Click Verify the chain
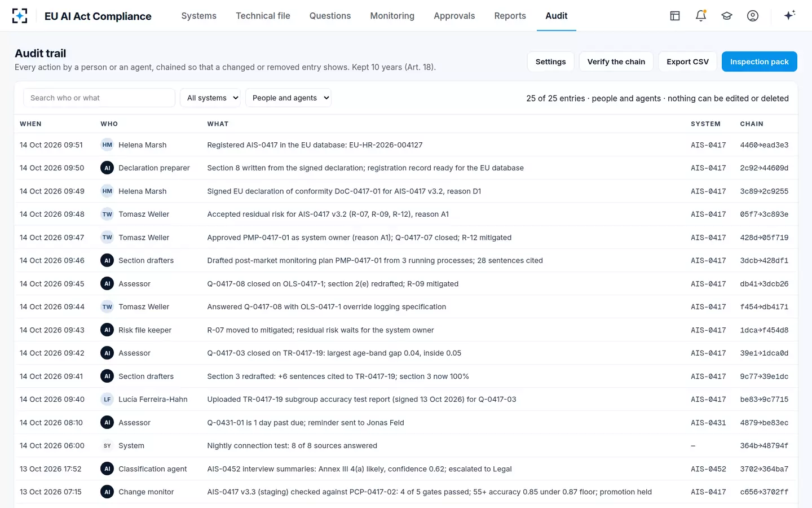The width and height of the screenshot is (812, 508). tap(616, 62)
